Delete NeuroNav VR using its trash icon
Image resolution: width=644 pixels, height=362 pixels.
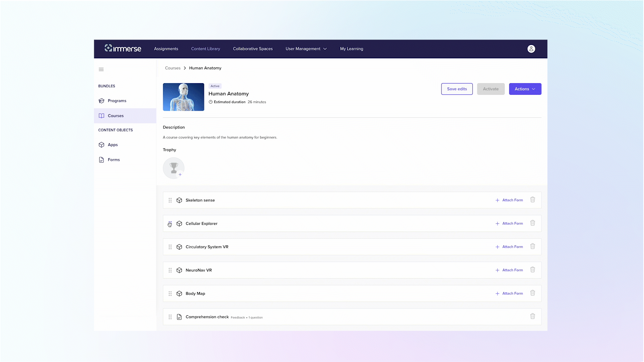(x=533, y=269)
